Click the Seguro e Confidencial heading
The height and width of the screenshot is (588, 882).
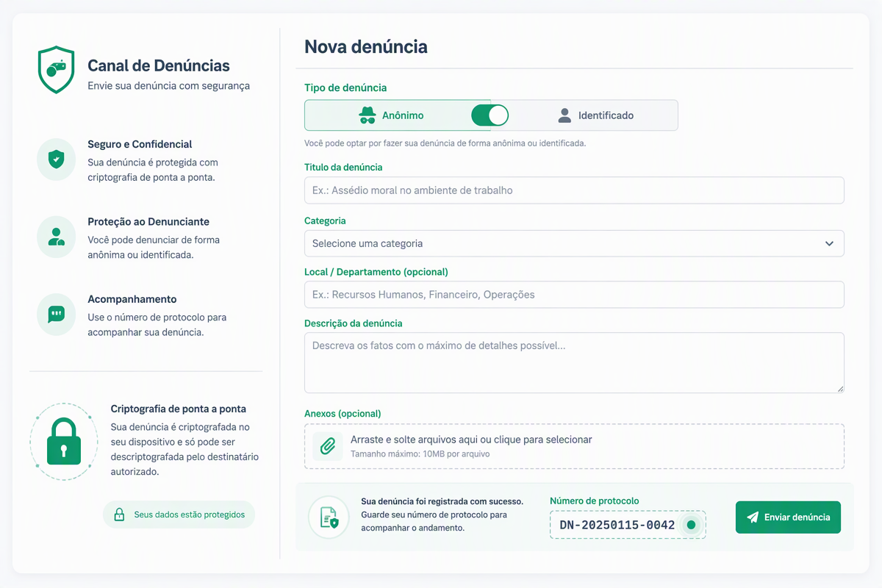coord(140,144)
